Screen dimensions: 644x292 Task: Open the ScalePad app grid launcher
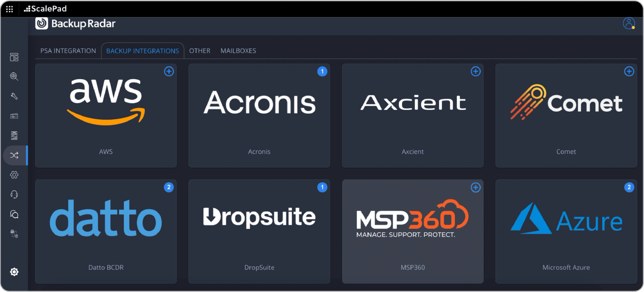click(9, 9)
